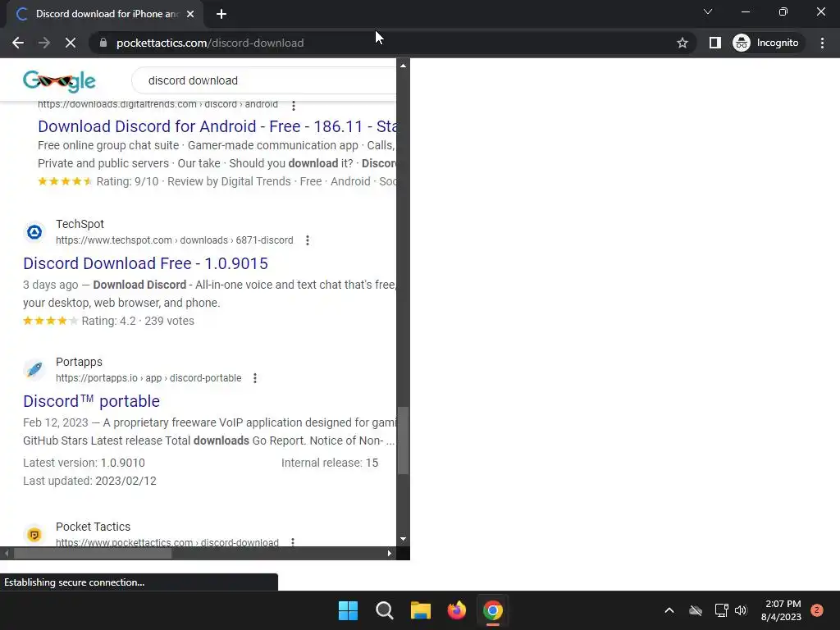Click the 'Last updated: 2023/02/12' text
Image resolution: width=840 pixels, height=630 pixels.
[x=89, y=481]
